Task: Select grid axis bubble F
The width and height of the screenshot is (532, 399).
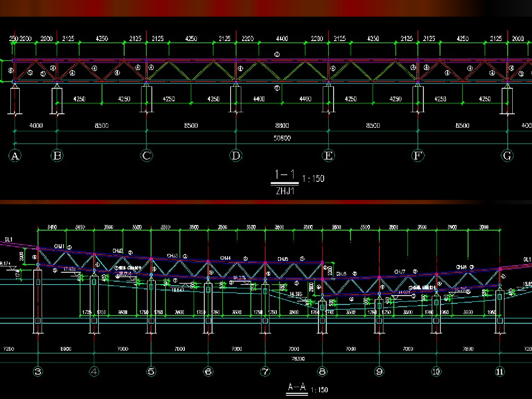Action: (x=418, y=155)
